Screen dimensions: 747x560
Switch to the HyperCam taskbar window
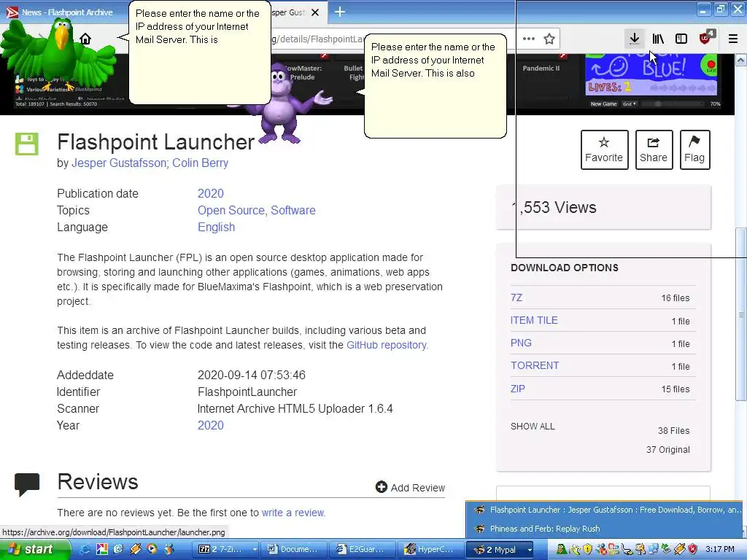pos(431,549)
